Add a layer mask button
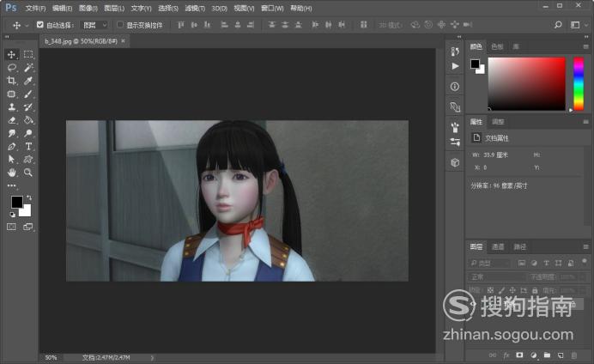This screenshot has height=364, width=594. point(519,355)
